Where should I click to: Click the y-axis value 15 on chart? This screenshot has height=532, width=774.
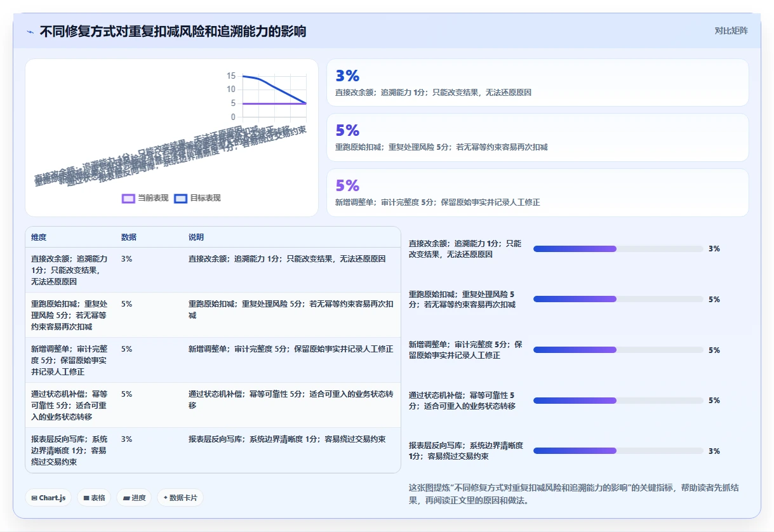[231, 76]
